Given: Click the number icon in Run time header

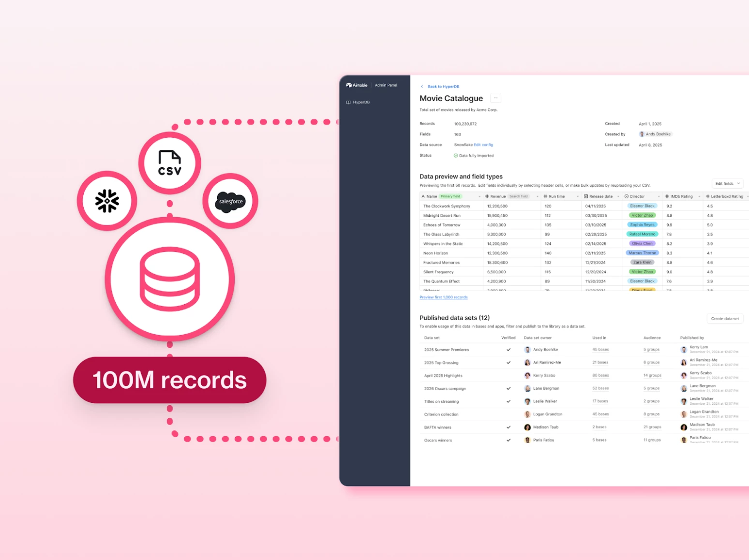Looking at the screenshot, I should pyautogui.click(x=545, y=196).
